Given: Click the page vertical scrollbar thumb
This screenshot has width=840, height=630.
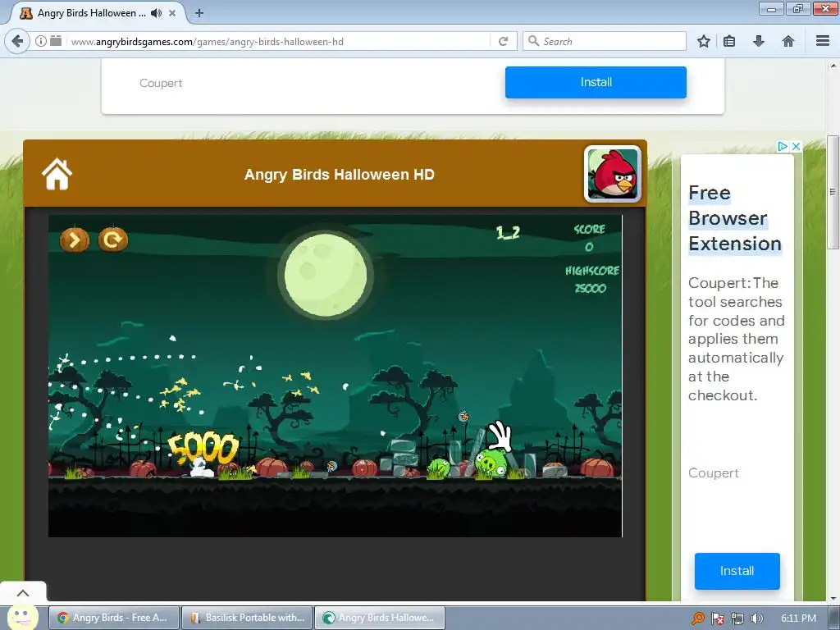Looking at the screenshot, I should 833,192.
